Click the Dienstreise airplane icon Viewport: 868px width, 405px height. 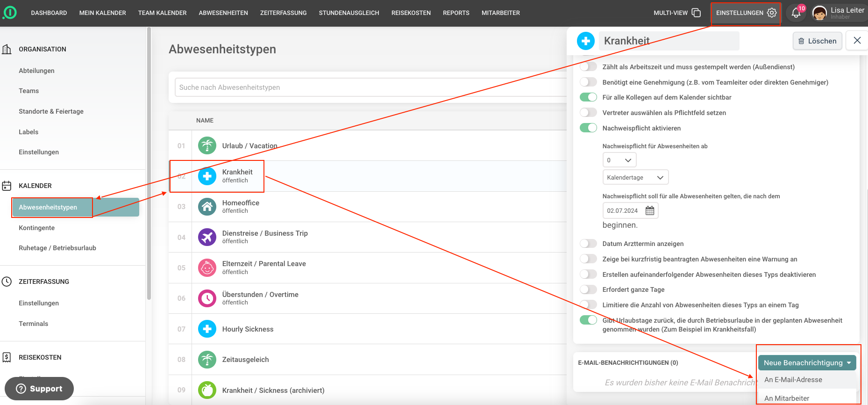pyautogui.click(x=207, y=237)
